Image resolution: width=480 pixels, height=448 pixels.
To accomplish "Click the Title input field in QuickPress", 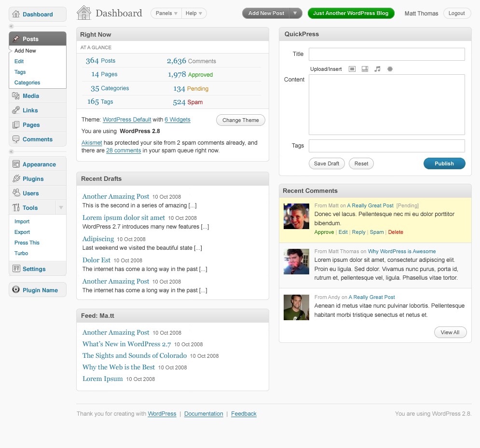I will click(386, 54).
